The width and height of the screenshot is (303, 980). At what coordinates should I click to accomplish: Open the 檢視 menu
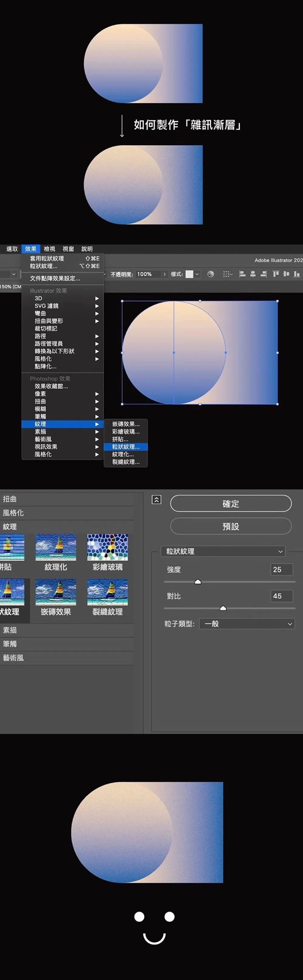tap(49, 249)
